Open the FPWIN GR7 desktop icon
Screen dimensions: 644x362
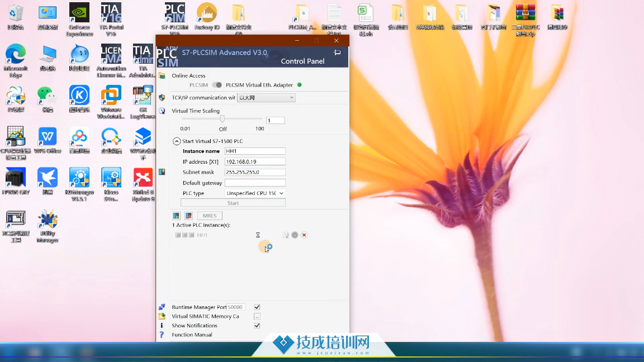click(16, 181)
